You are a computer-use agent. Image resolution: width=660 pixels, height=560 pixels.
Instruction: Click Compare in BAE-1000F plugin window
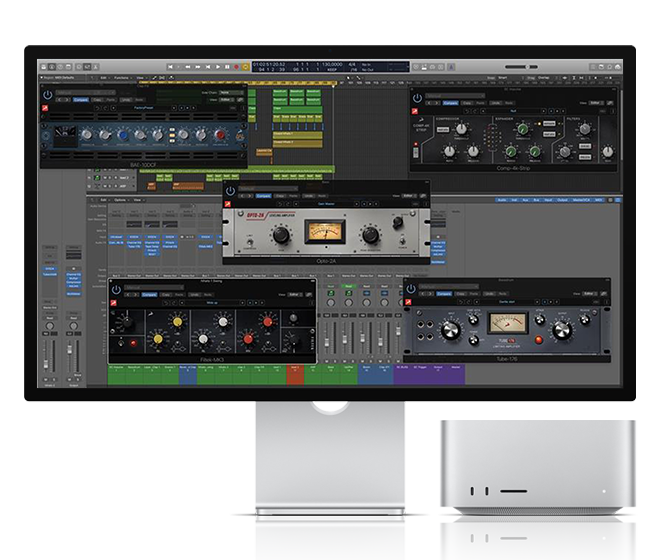81,100
